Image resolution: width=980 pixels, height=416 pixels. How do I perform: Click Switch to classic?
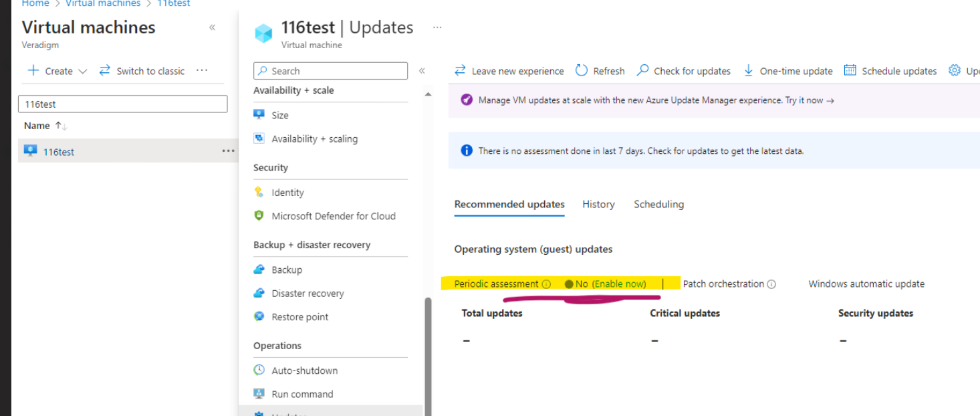[x=142, y=71]
